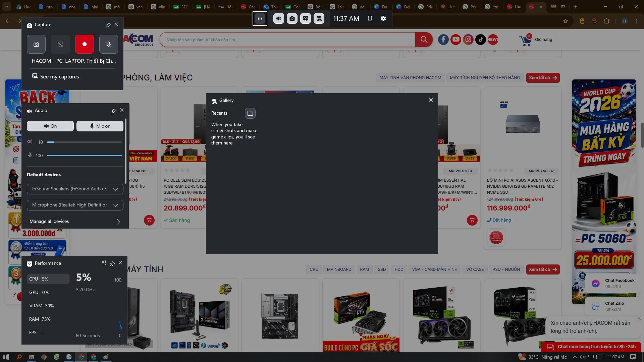Open taskbar search magnifier
This screenshot has width=644, height=362.
point(19,357)
